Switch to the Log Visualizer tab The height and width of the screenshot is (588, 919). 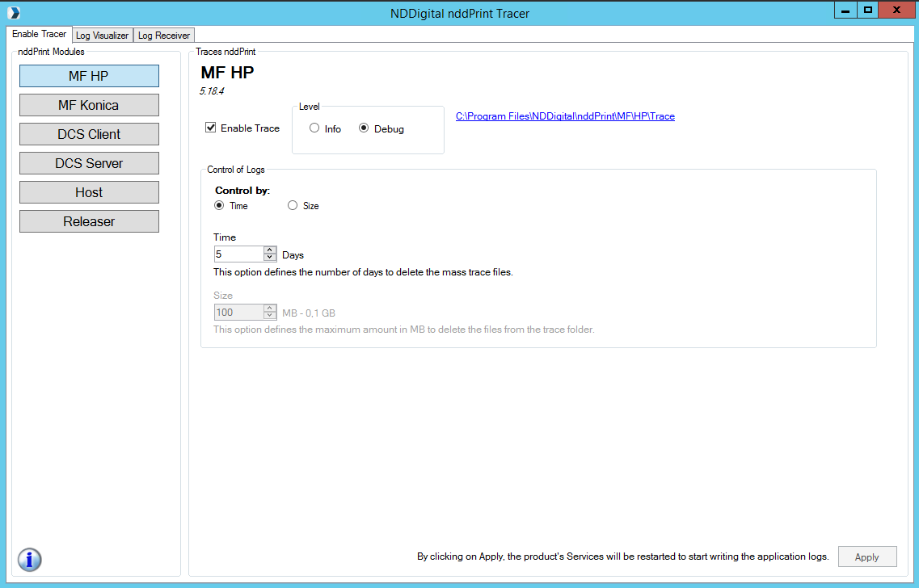click(x=102, y=36)
